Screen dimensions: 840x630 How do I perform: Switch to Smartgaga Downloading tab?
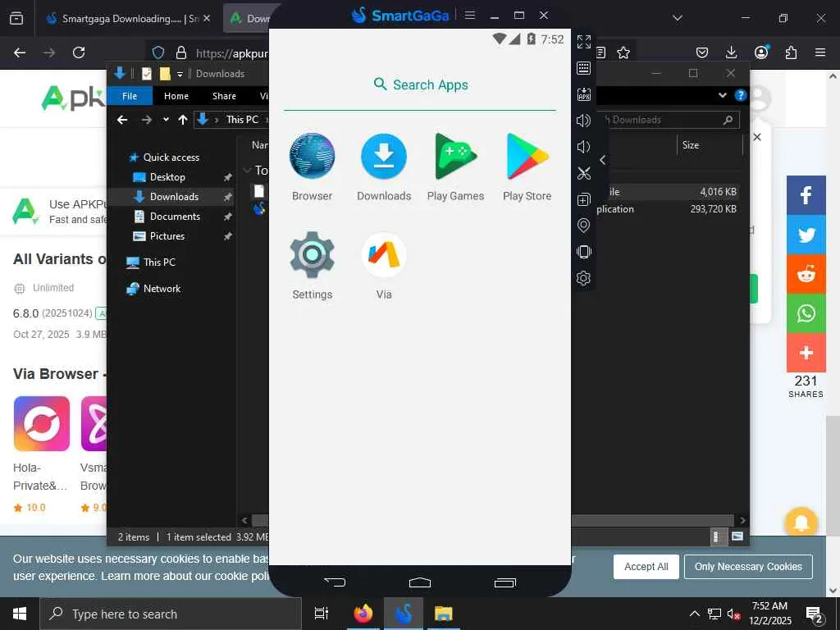pos(127,19)
